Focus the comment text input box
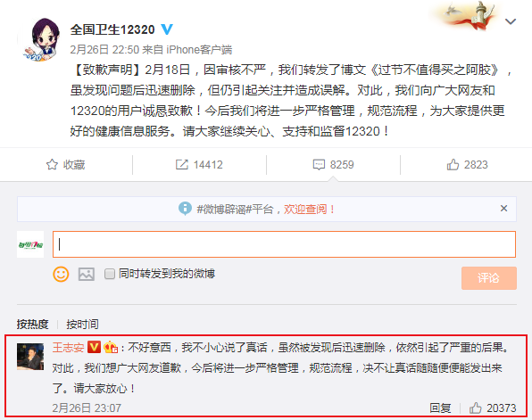 click(x=285, y=244)
